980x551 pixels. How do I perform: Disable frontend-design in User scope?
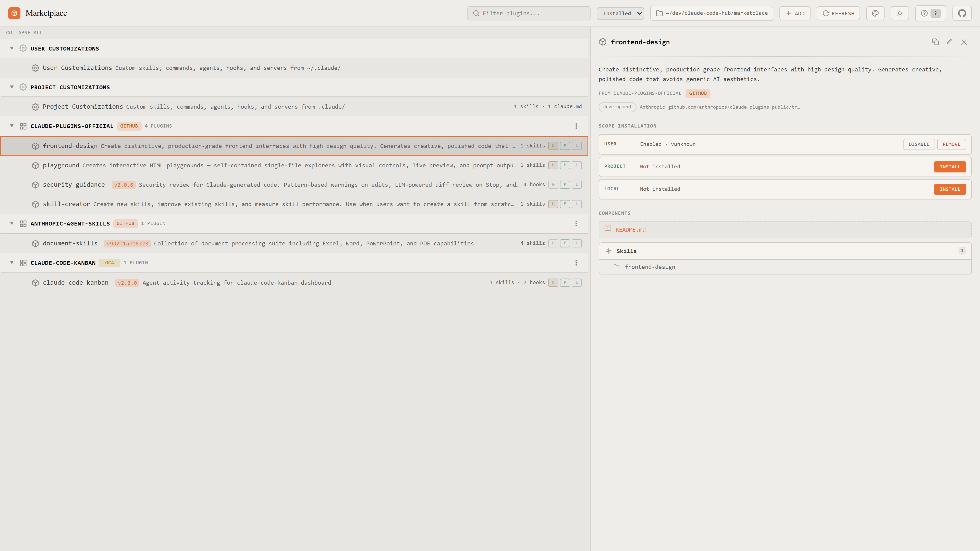[919, 144]
